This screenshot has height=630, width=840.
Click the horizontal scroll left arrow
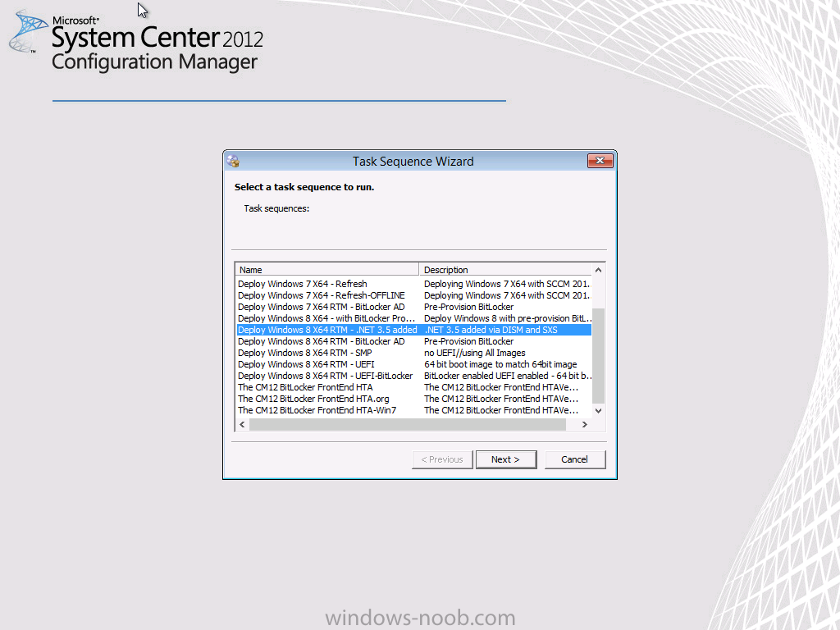(242, 424)
